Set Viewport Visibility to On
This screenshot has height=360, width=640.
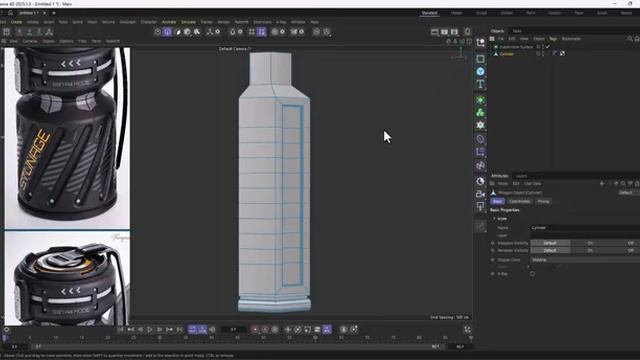point(590,243)
